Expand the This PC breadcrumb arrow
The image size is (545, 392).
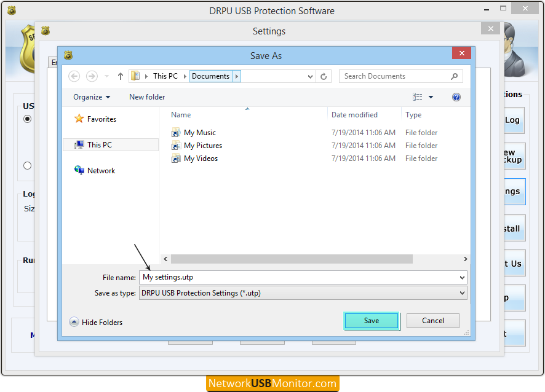click(x=185, y=76)
